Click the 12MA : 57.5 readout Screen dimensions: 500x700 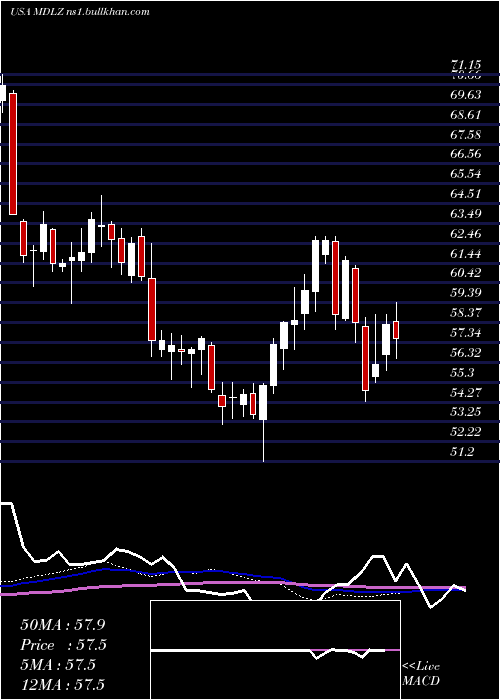(x=62, y=684)
